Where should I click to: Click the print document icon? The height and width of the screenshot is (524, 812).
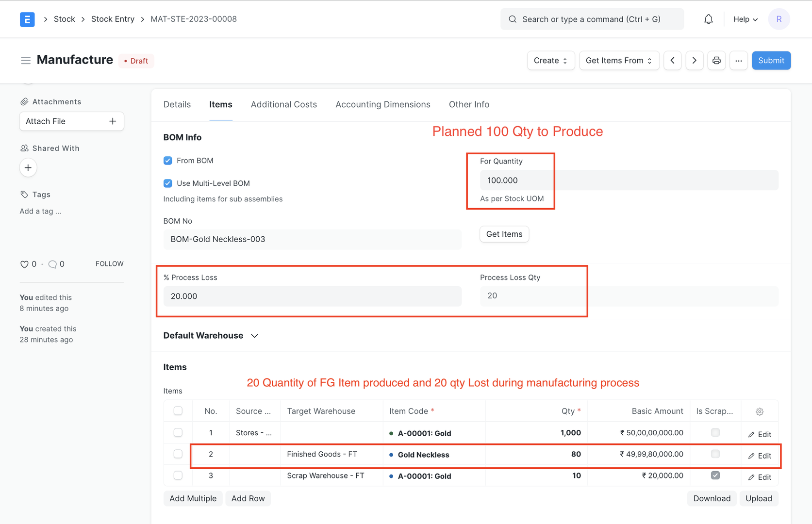716,60
